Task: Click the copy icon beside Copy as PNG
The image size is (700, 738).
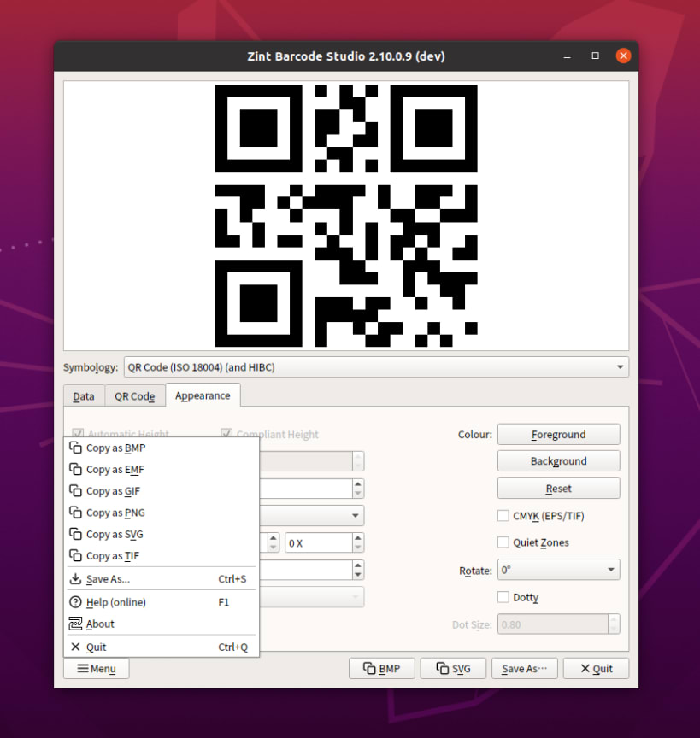Action: click(x=75, y=512)
